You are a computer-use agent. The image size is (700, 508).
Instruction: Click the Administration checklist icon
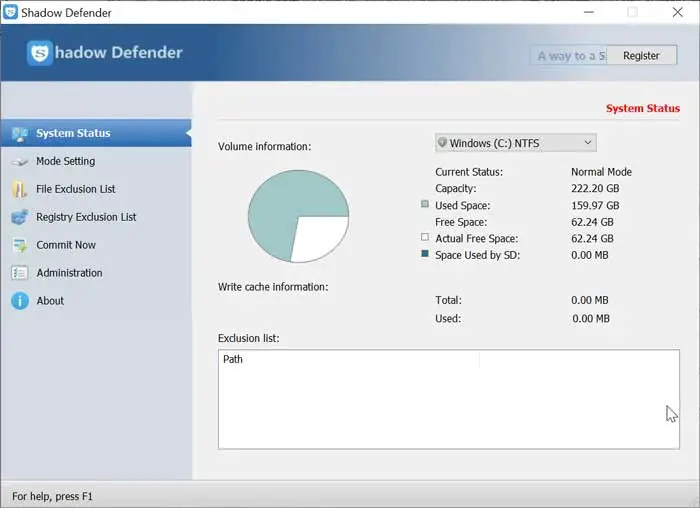(x=19, y=273)
